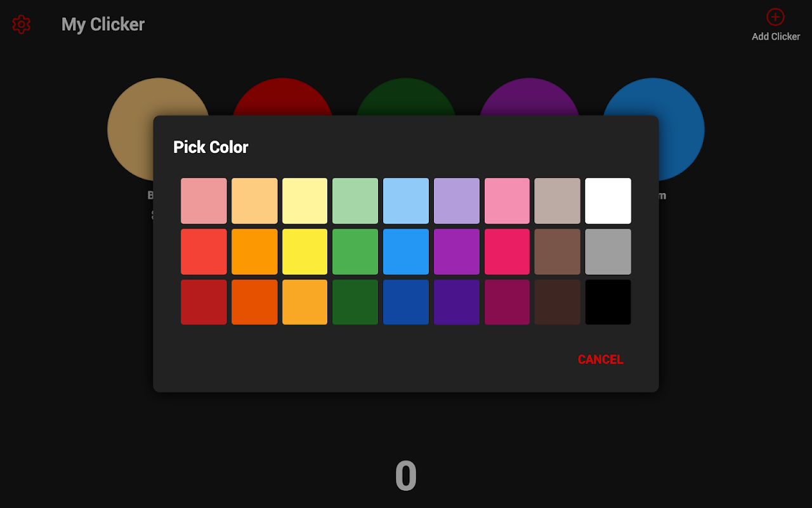Click the blue clicker circle at right
The image size is (812, 508).
(682, 127)
